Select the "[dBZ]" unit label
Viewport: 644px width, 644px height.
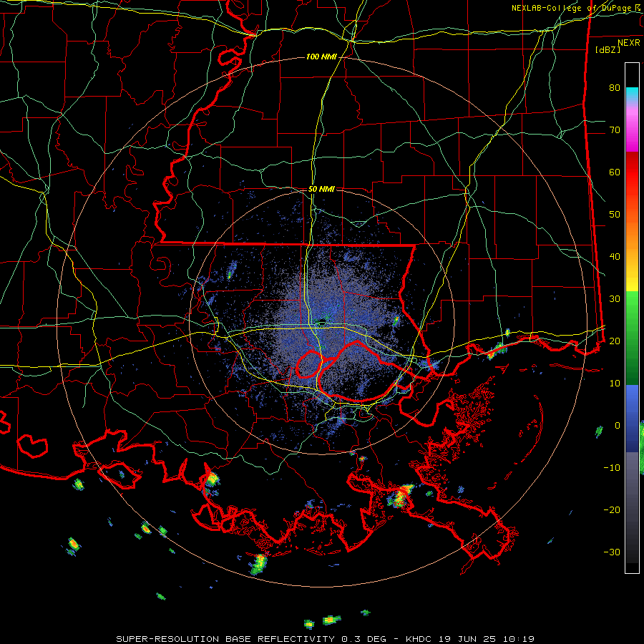[x=608, y=49]
